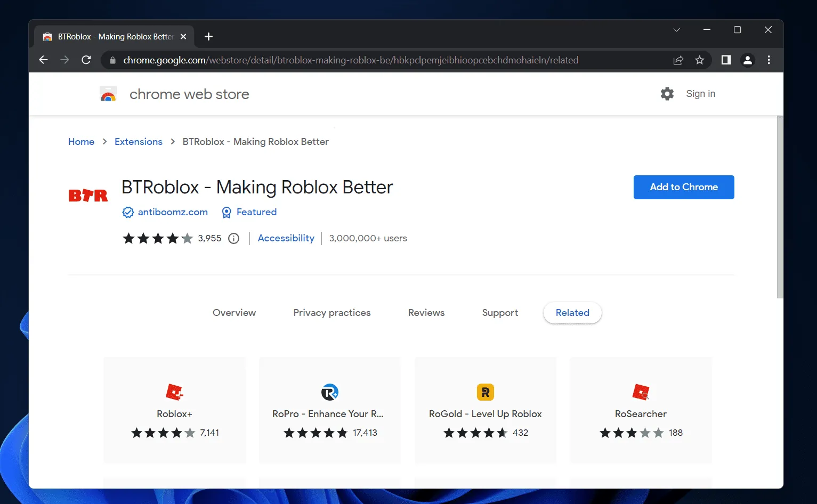Open the ratings info icon
Viewport: 817px width, 504px height.
(233, 239)
